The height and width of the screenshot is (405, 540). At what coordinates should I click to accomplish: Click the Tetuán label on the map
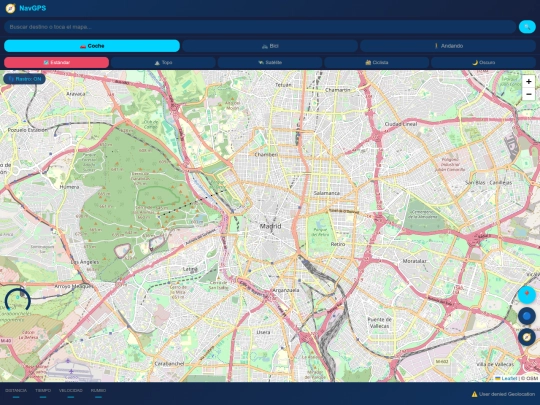(283, 85)
